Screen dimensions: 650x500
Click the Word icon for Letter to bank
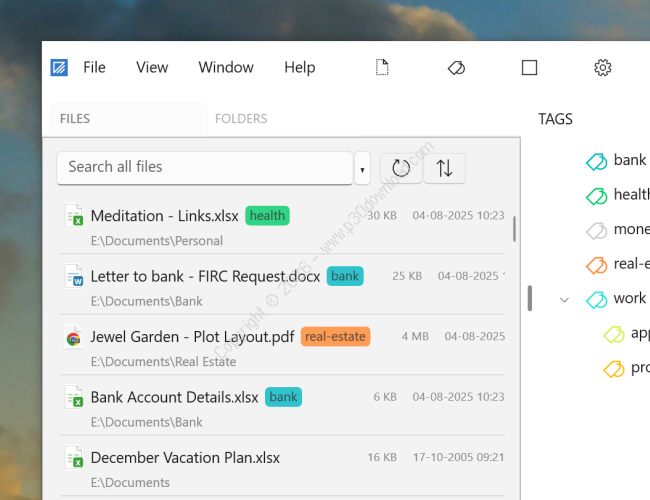[x=73, y=276]
